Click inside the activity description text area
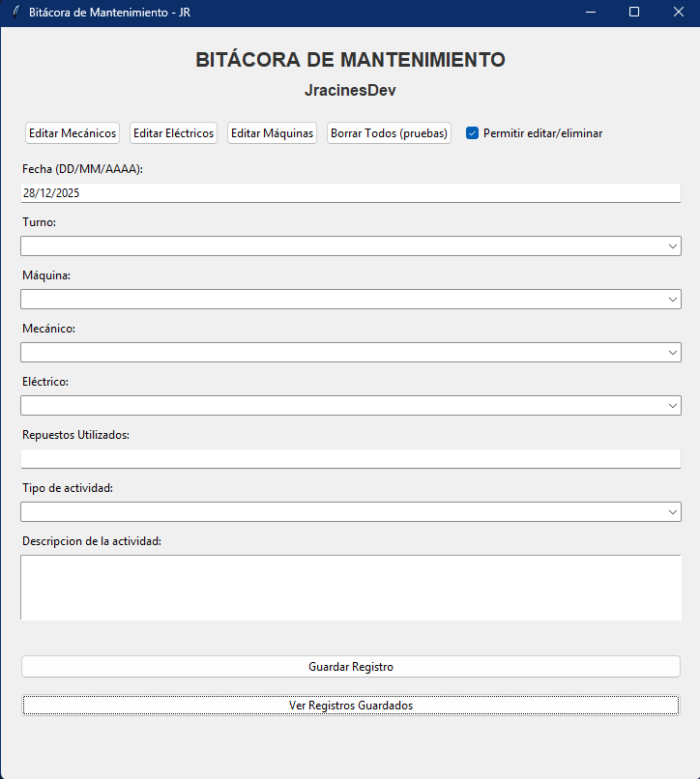Viewport: 700px width, 779px height. click(x=350, y=587)
